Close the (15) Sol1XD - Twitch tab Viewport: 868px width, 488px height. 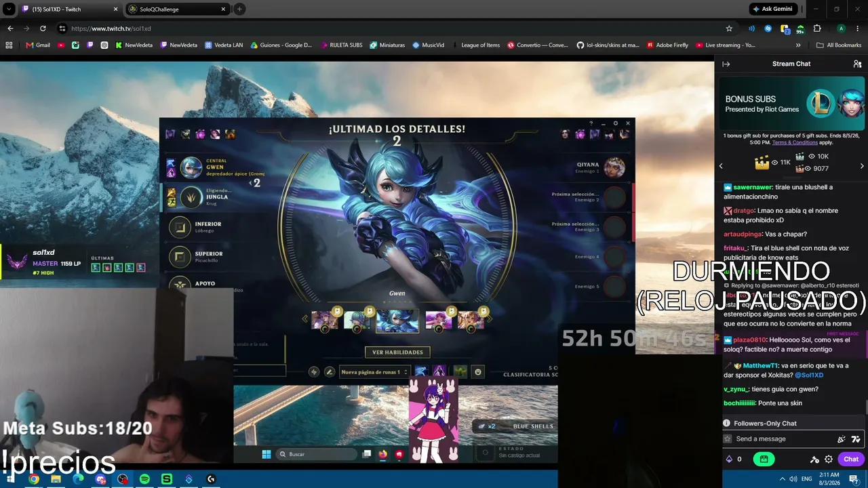pos(115,9)
